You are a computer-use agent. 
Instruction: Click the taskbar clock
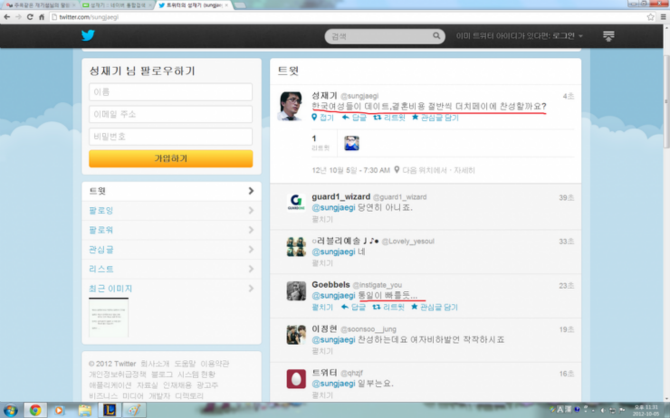(646, 411)
